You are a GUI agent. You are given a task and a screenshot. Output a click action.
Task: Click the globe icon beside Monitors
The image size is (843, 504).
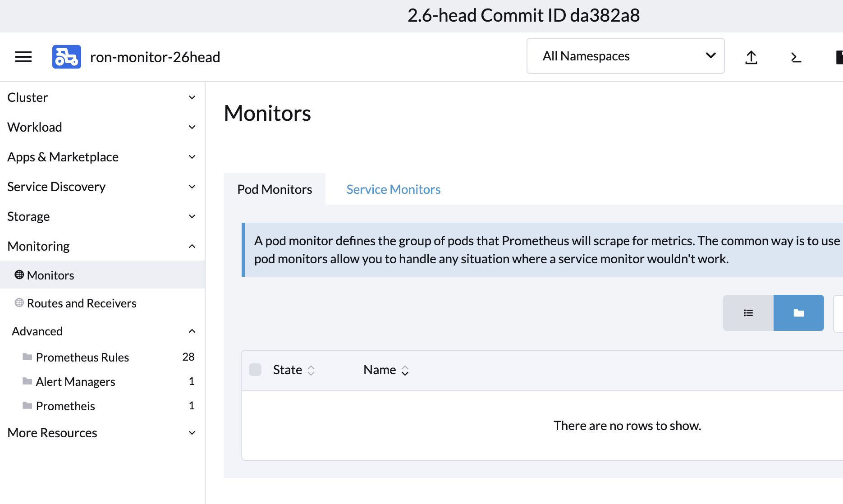(x=19, y=275)
